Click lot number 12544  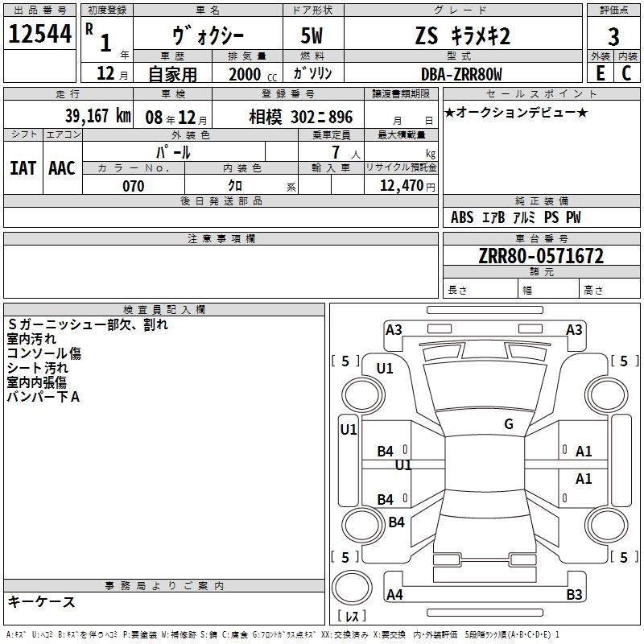(39, 34)
